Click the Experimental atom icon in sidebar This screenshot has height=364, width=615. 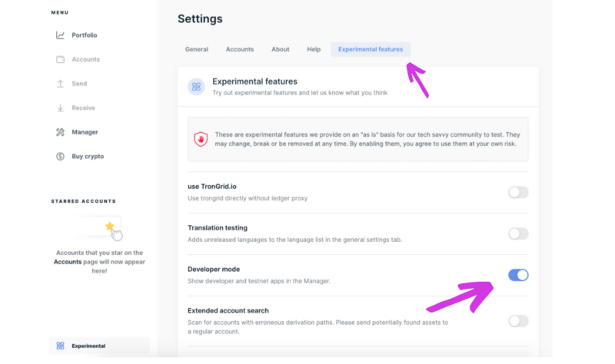[x=60, y=346]
